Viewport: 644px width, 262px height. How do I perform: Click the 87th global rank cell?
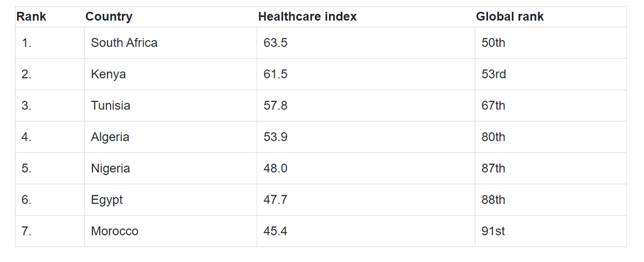click(x=493, y=168)
